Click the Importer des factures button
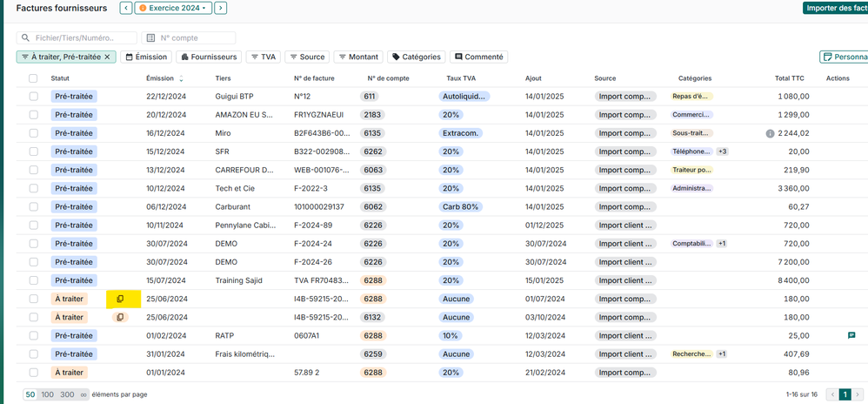Image resolution: width=868 pixels, height=404 pixels. [x=833, y=9]
